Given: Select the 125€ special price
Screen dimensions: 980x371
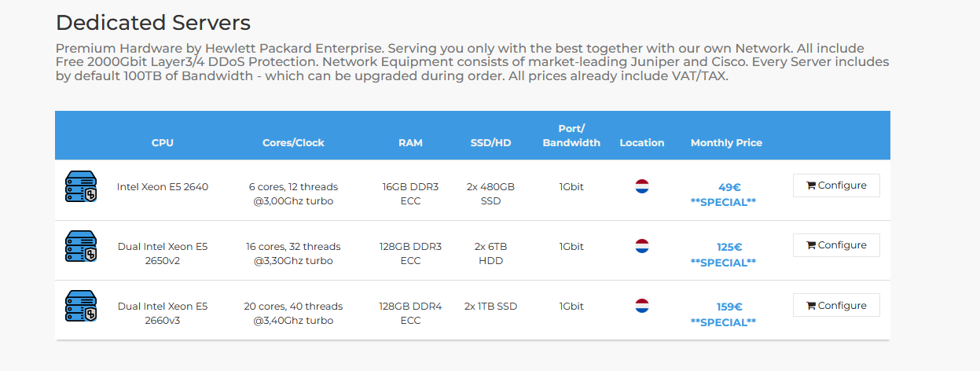Looking at the screenshot, I should click(729, 248).
